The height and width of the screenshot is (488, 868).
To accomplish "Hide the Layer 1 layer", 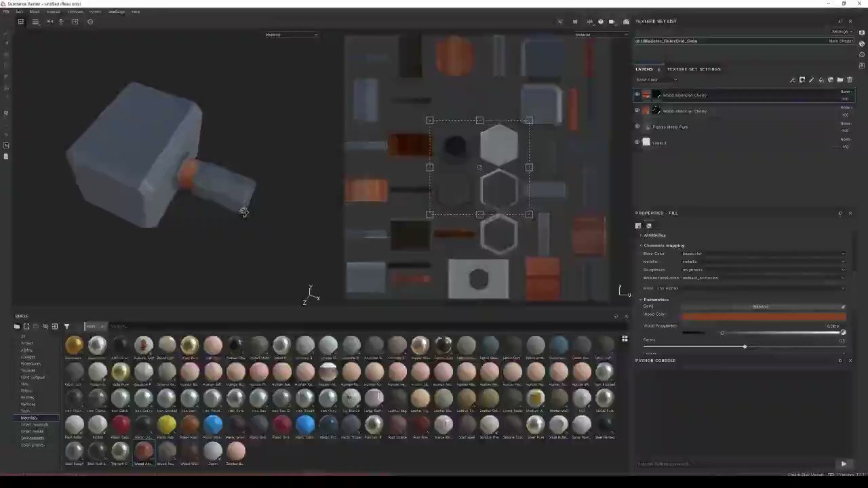I will [637, 142].
